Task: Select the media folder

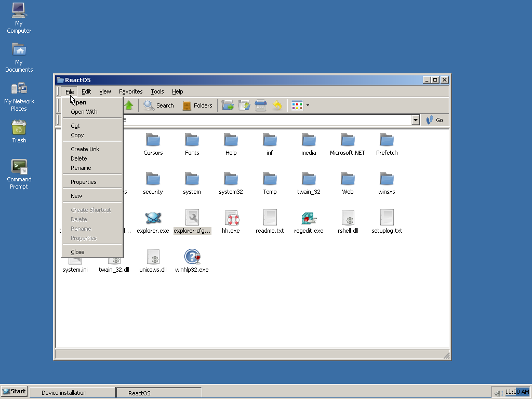Action: 309,144
